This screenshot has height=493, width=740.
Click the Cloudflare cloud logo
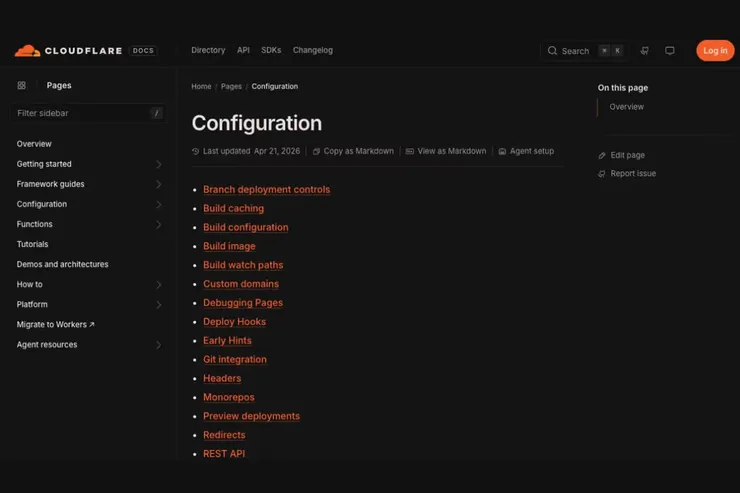coord(27,50)
